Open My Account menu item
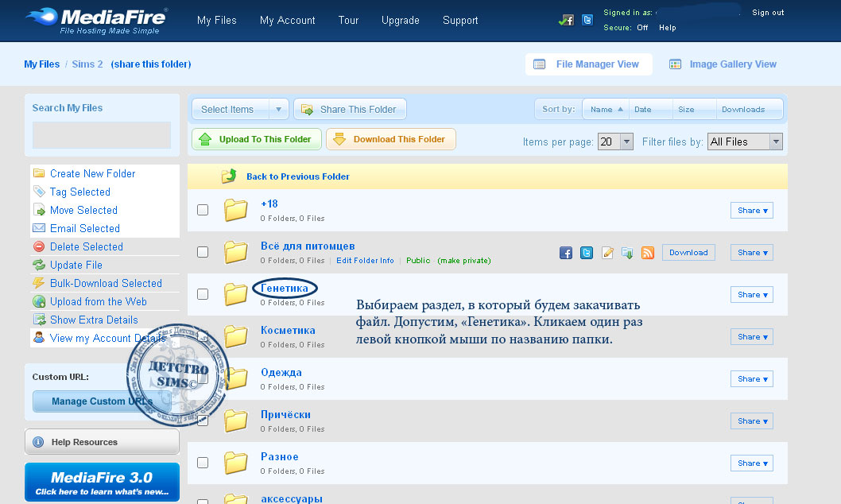This screenshot has width=841, height=504. (288, 21)
